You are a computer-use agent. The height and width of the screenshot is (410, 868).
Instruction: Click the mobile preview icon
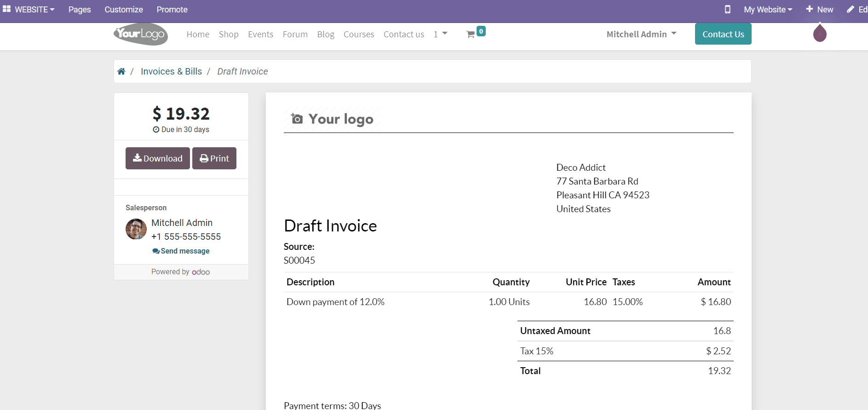[x=727, y=10]
